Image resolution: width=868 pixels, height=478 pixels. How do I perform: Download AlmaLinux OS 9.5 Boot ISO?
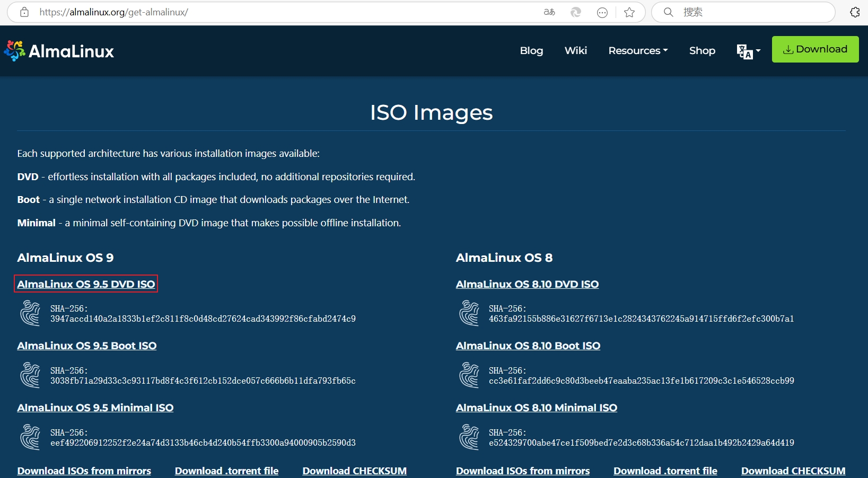(x=87, y=346)
